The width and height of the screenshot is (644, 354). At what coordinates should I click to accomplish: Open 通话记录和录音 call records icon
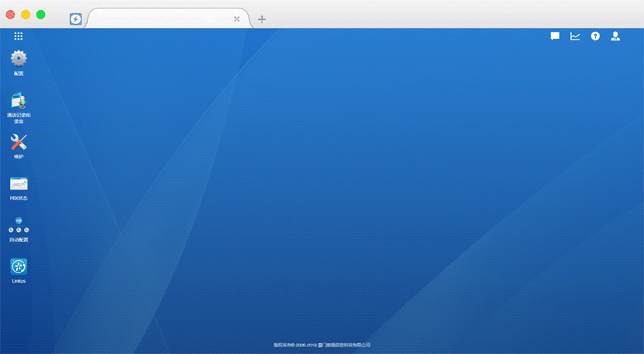point(19,101)
